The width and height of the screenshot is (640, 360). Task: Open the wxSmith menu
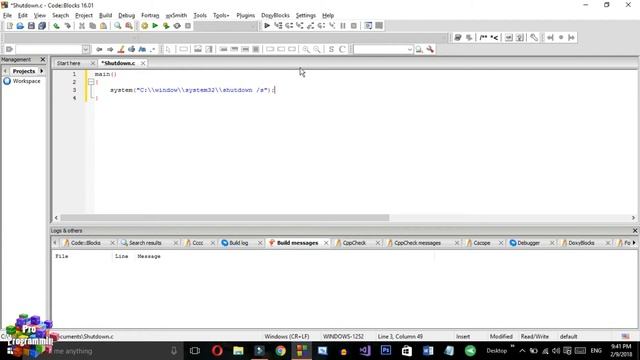[x=176, y=16]
